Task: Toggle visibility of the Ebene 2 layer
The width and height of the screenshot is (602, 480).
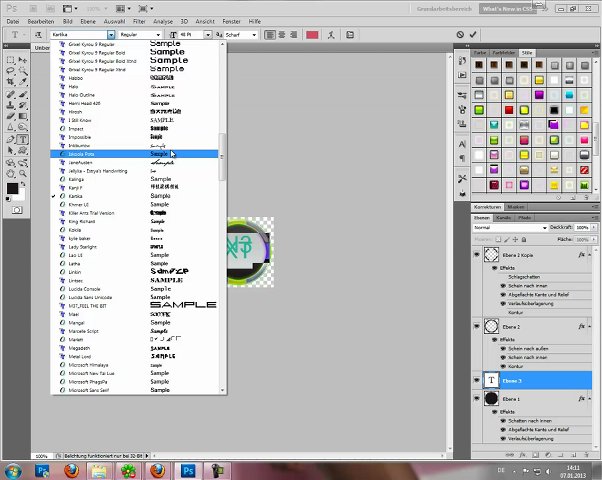Action: 476,327
